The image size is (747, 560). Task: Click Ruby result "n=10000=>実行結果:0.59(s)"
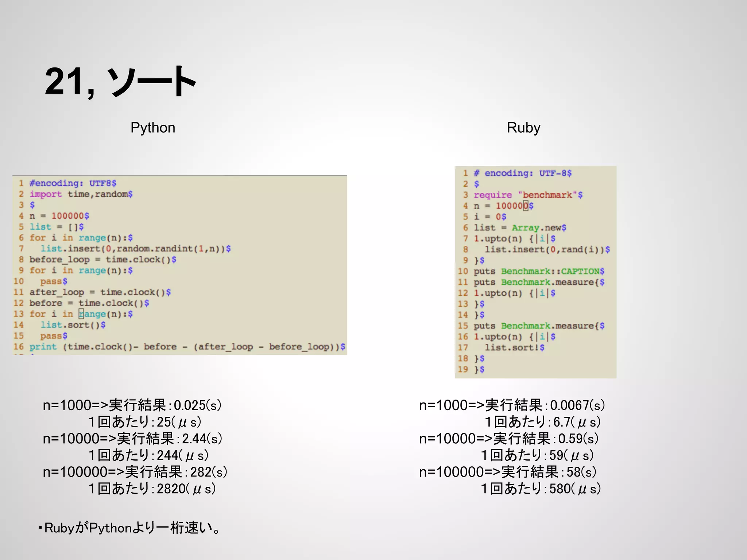(x=509, y=439)
